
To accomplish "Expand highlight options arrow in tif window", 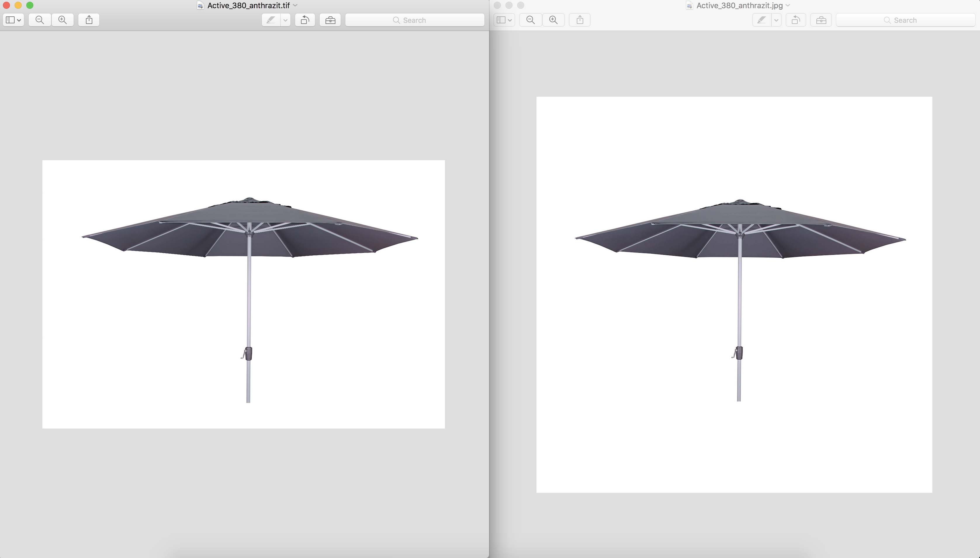I will pyautogui.click(x=285, y=20).
